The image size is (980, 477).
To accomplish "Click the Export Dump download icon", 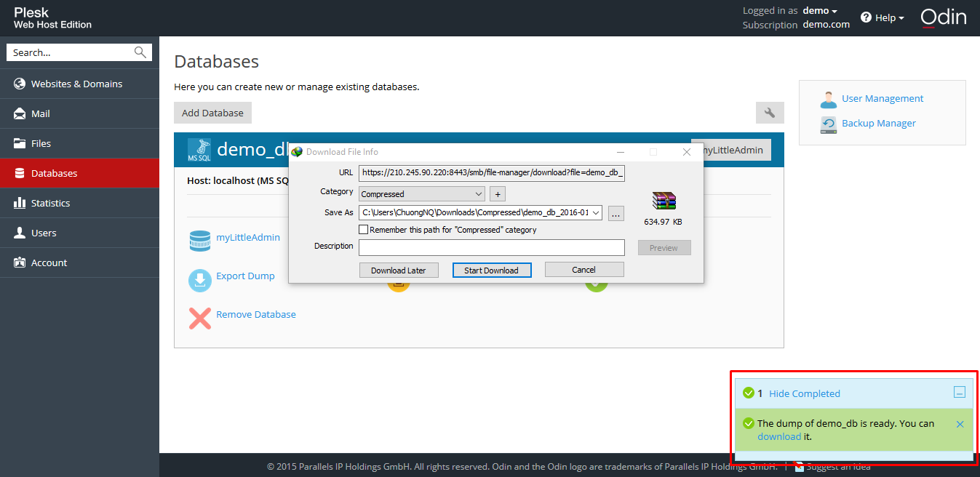I will pyautogui.click(x=199, y=280).
